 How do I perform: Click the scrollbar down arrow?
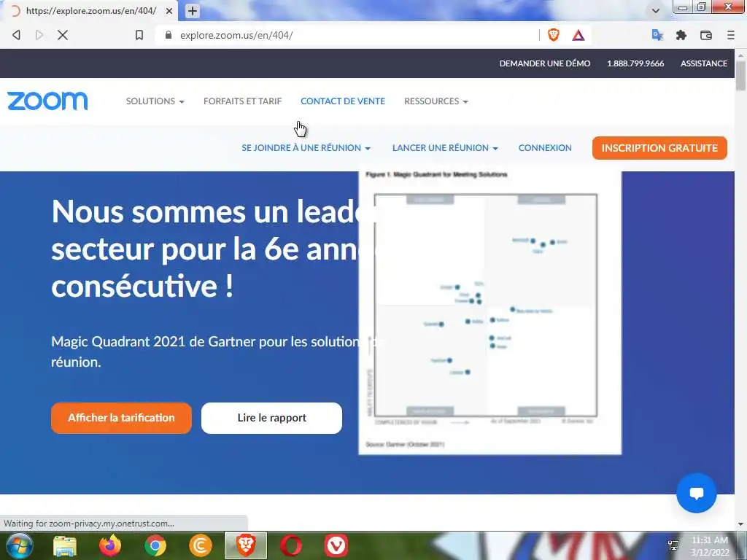(740, 524)
